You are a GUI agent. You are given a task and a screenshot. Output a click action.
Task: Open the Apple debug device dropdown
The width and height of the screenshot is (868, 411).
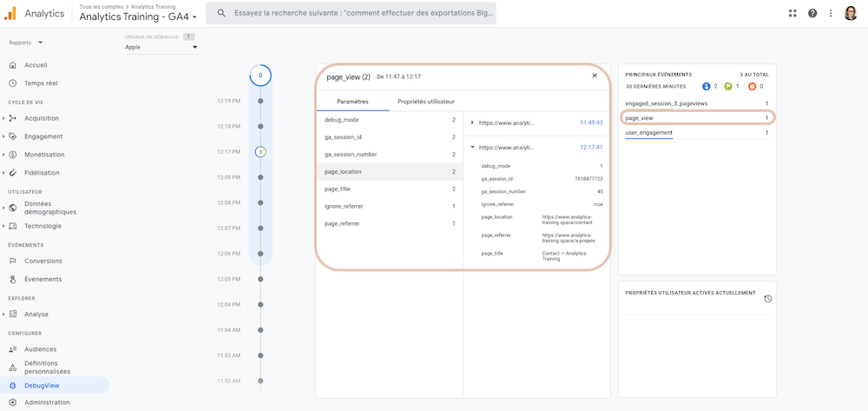pos(161,48)
